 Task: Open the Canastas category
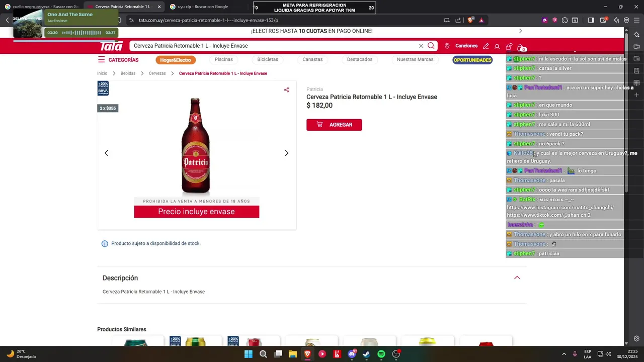click(x=312, y=59)
